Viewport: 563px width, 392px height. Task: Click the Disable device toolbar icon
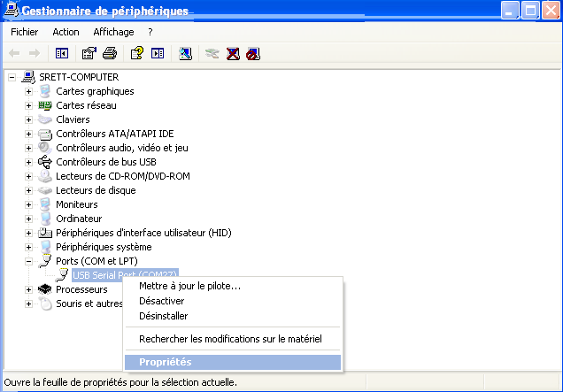point(253,54)
